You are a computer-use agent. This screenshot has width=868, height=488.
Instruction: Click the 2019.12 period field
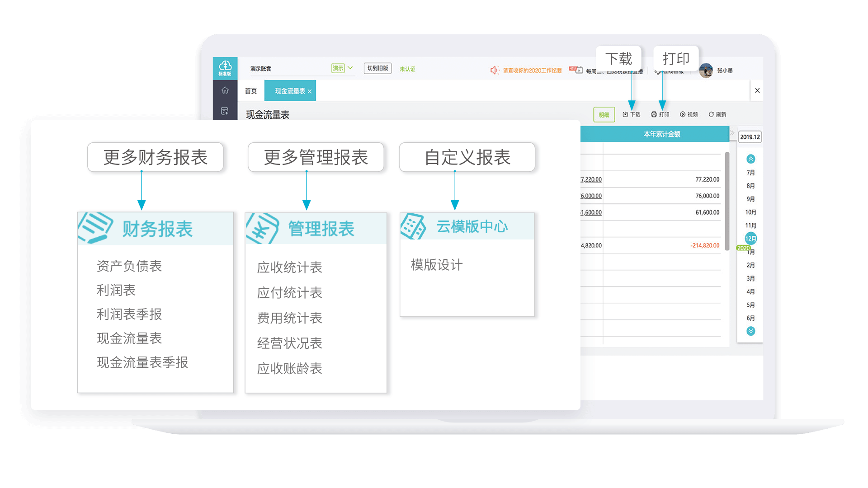(750, 137)
